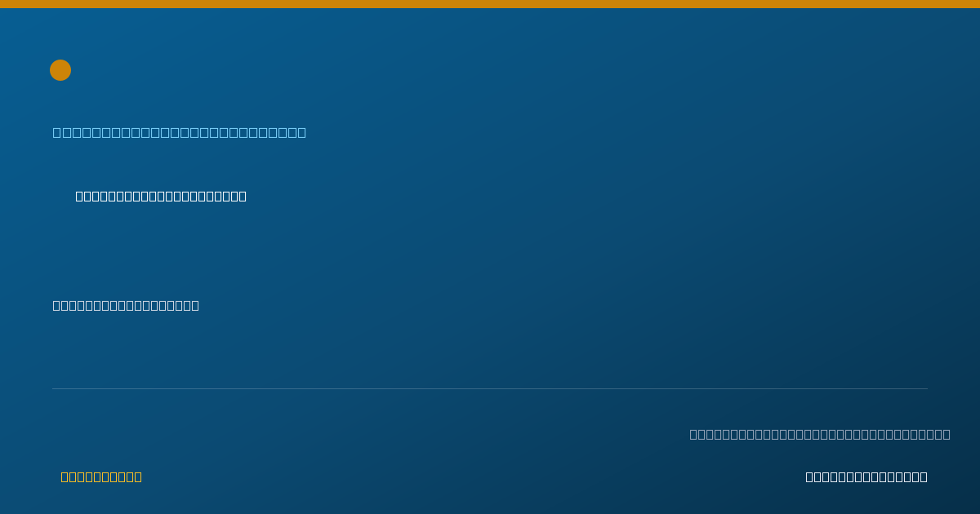Click the gray footer caption text line
This screenshot has width=980, height=514.
click(x=820, y=434)
